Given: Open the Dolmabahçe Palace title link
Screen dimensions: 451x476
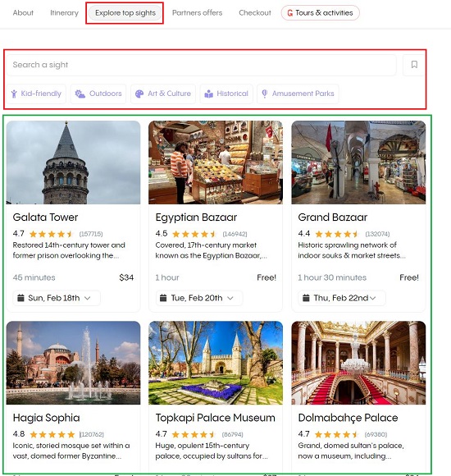Looking at the screenshot, I should point(348,418).
